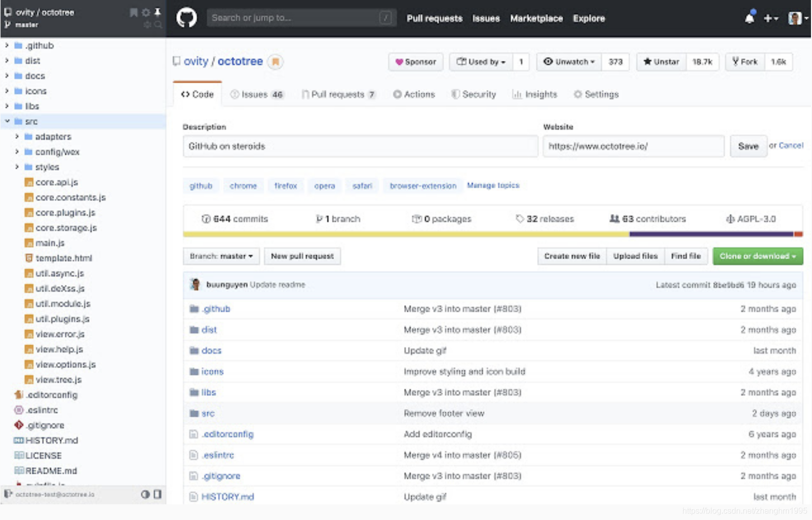
Task: Switch to the Actions tab
Action: pos(414,94)
